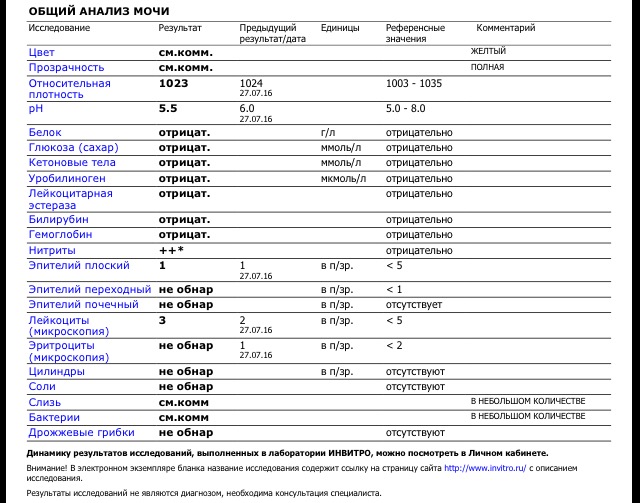Open the Бактерии link

pos(54,418)
